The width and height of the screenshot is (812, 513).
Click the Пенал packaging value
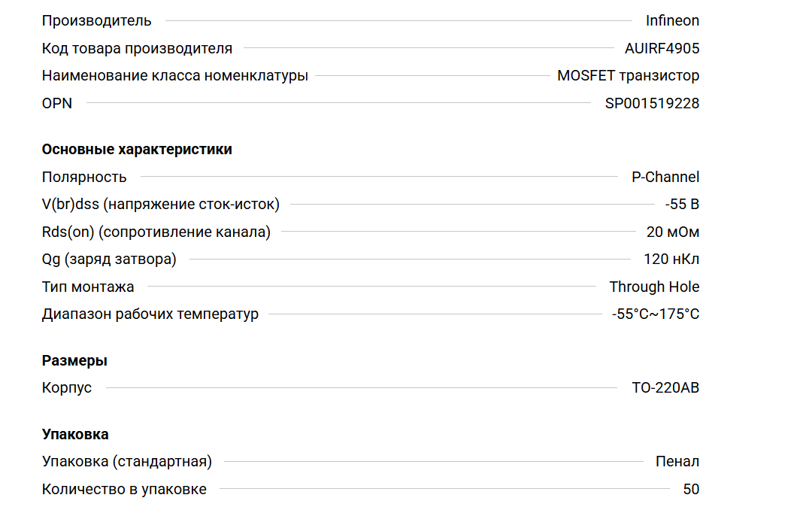[677, 462]
